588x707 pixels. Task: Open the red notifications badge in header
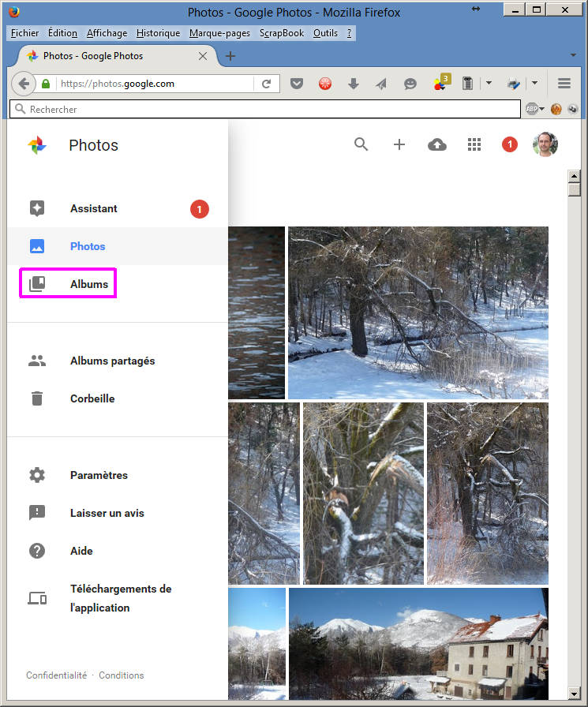click(x=510, y=144)
